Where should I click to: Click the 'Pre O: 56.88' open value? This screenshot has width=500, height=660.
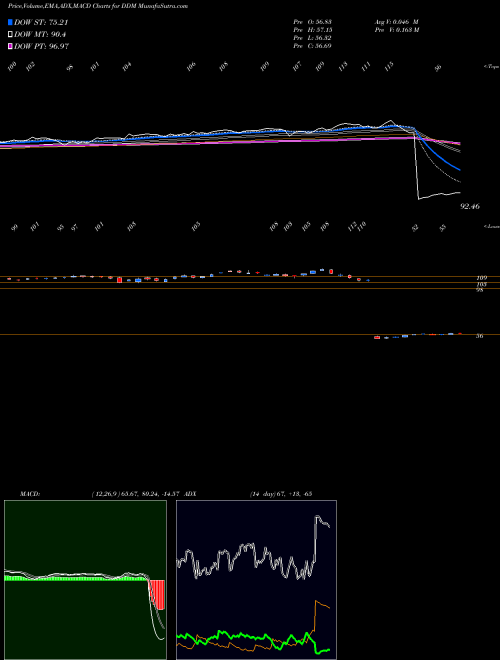coord(313,21)
